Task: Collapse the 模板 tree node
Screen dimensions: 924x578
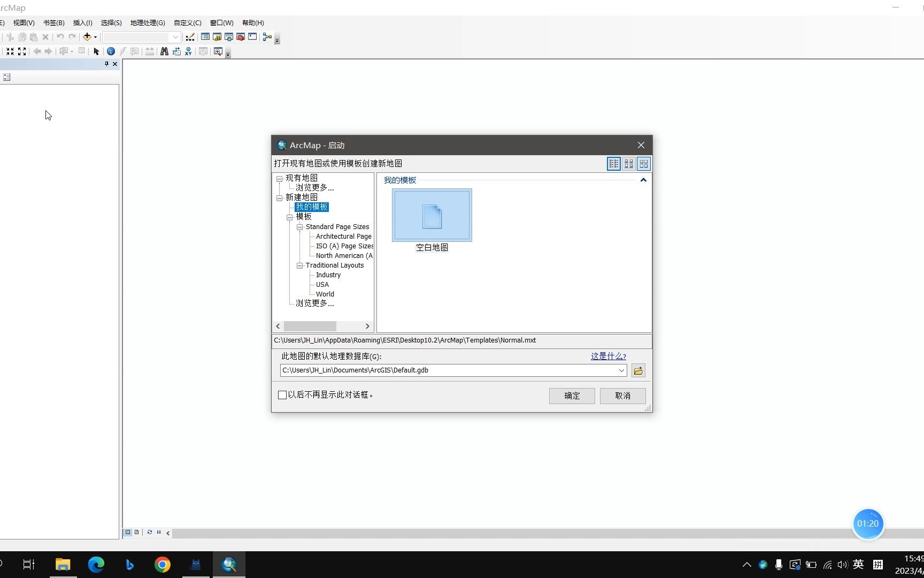Action: click(x=289, y=217)
